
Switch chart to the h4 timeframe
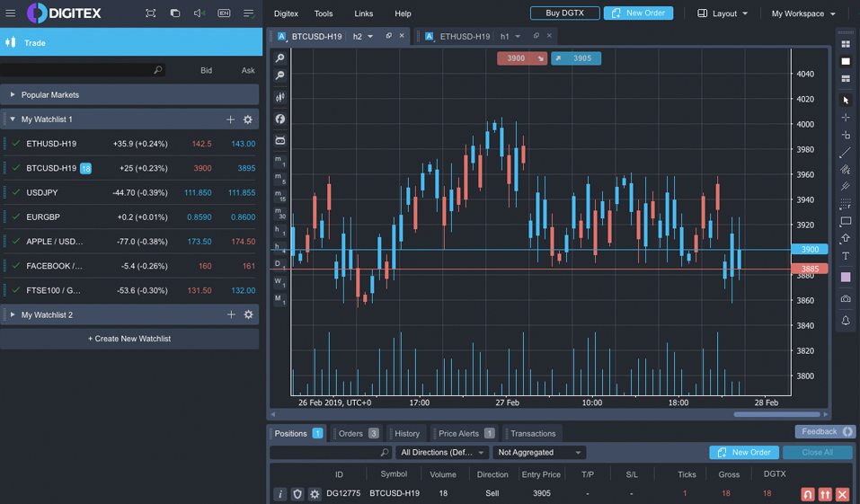point(279,248)
